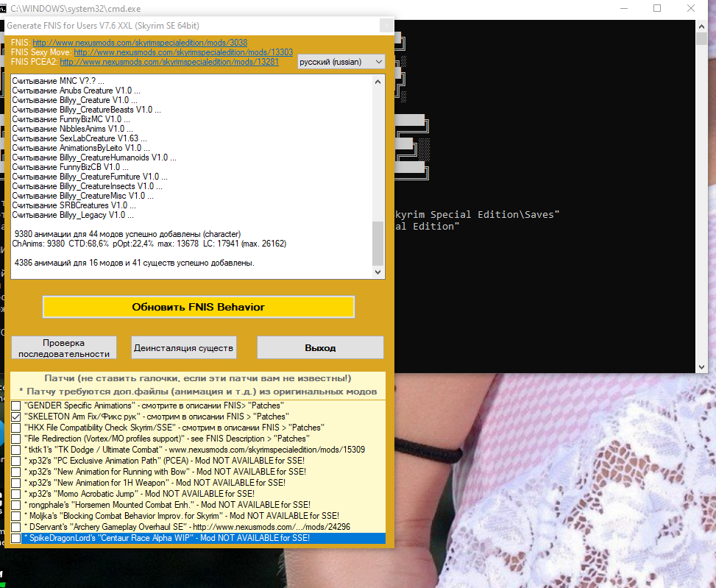Enable File Redirection Vortex/MO profiles patch
716x588 pixels.
(x=16, y=439)
